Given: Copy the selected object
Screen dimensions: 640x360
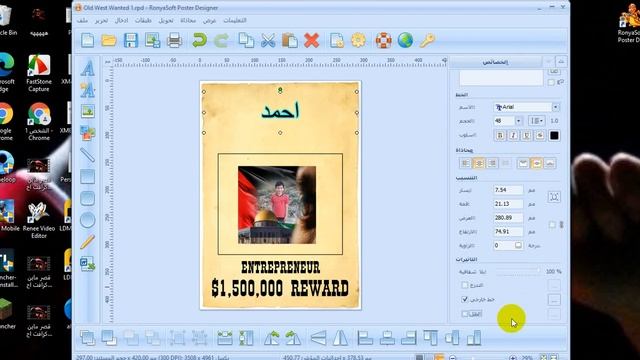Looking at the screenshot, I should coord(246,40).
